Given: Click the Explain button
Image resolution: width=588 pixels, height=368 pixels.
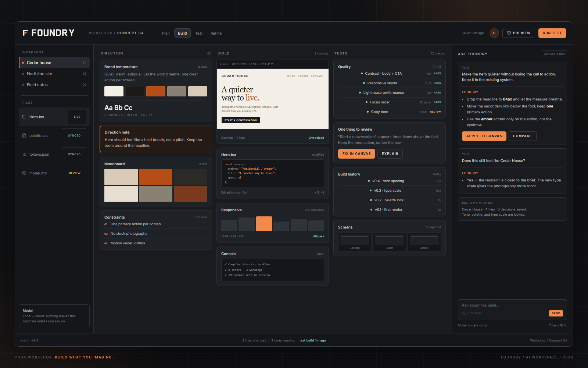Looking at the screenshot, I should (390, 154).
